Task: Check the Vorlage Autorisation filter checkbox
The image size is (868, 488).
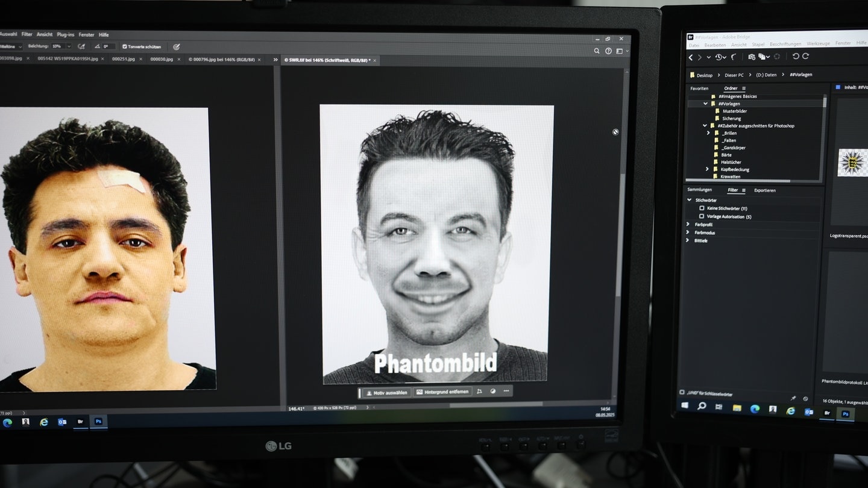Action: point(702,216)
